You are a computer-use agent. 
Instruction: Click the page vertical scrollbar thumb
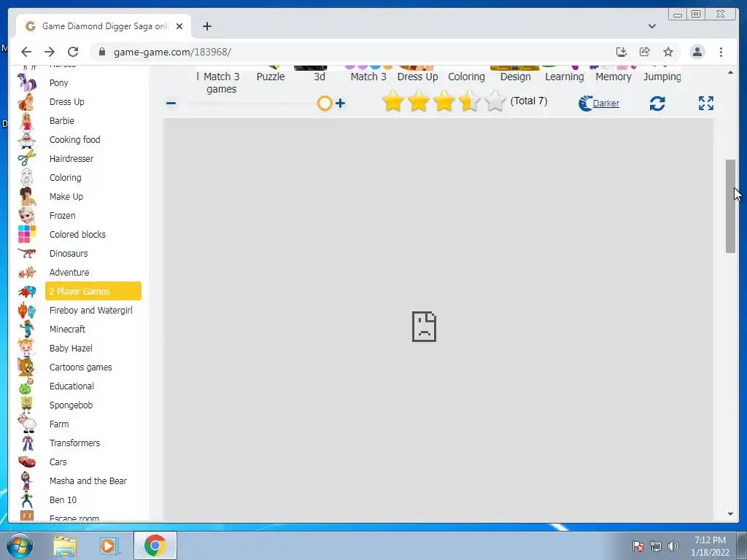click(x=730, y=206)
